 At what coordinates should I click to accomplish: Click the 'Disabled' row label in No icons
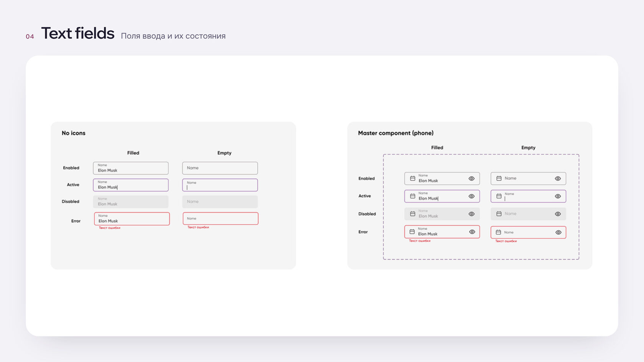(x=71, y=201)
